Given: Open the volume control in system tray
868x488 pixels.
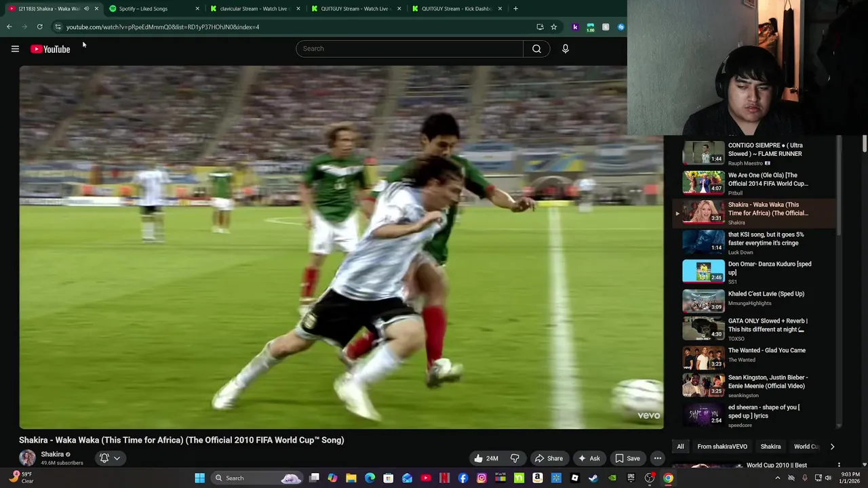Looking at the screenshot, I should pos(828,478).
